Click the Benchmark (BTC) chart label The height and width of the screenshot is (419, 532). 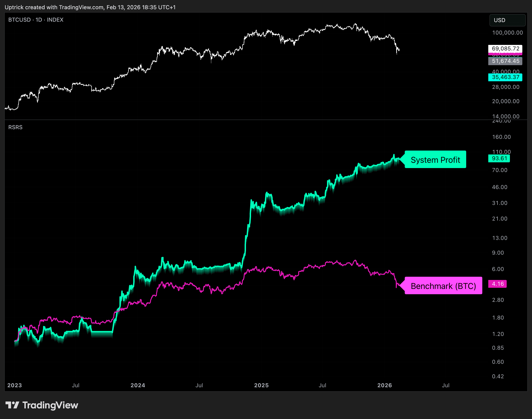click(x=443, y=286)
